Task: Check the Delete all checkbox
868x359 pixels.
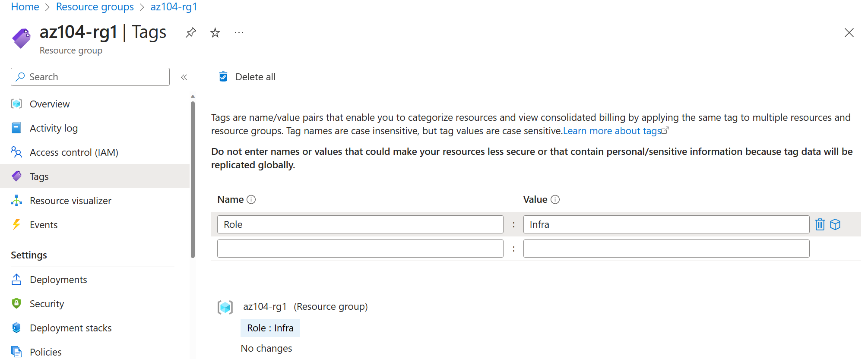Action: [x=223, y=76]
